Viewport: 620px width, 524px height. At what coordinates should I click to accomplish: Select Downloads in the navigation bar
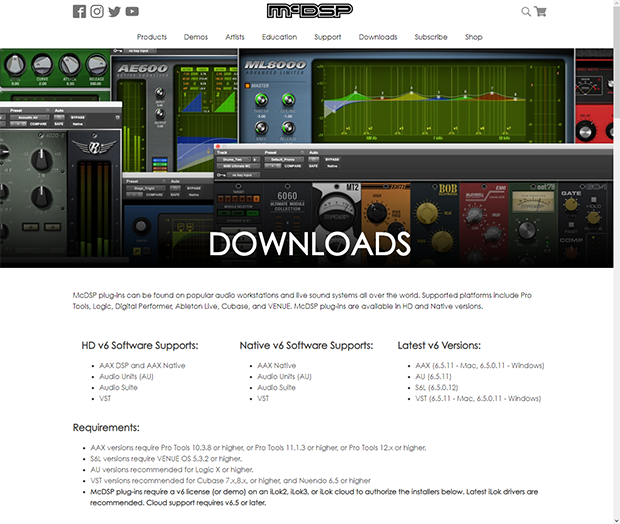point(378,37)
